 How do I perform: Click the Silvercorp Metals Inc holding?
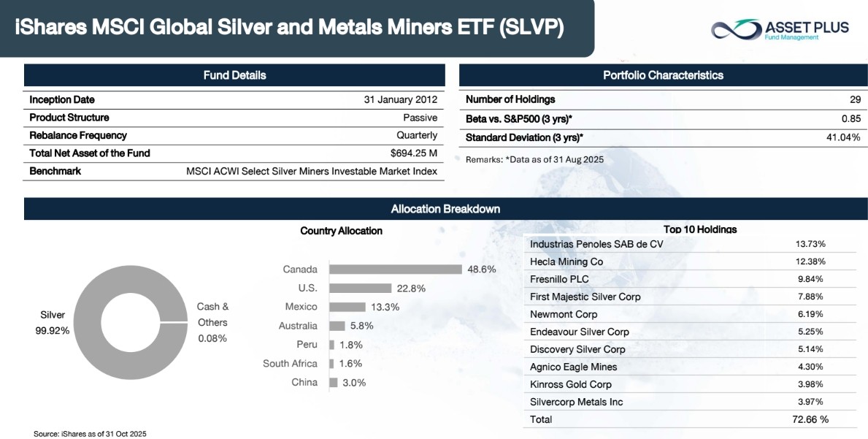point(576,402)
